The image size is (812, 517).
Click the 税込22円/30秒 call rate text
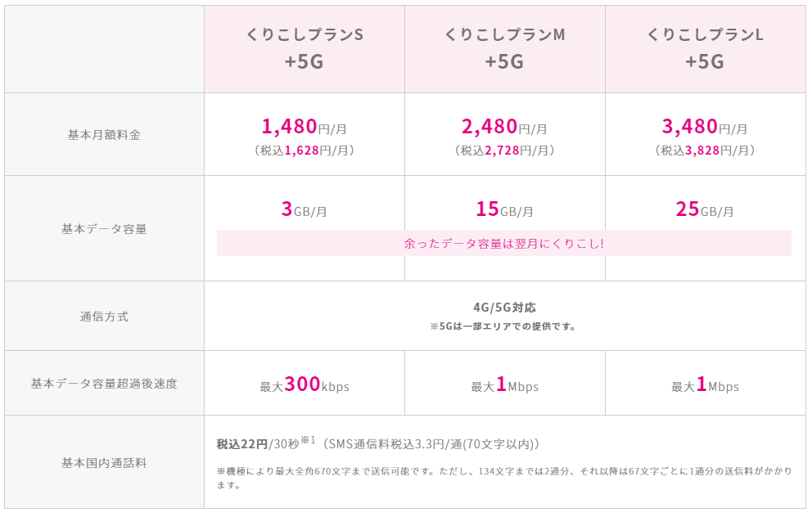click(258, 444)
